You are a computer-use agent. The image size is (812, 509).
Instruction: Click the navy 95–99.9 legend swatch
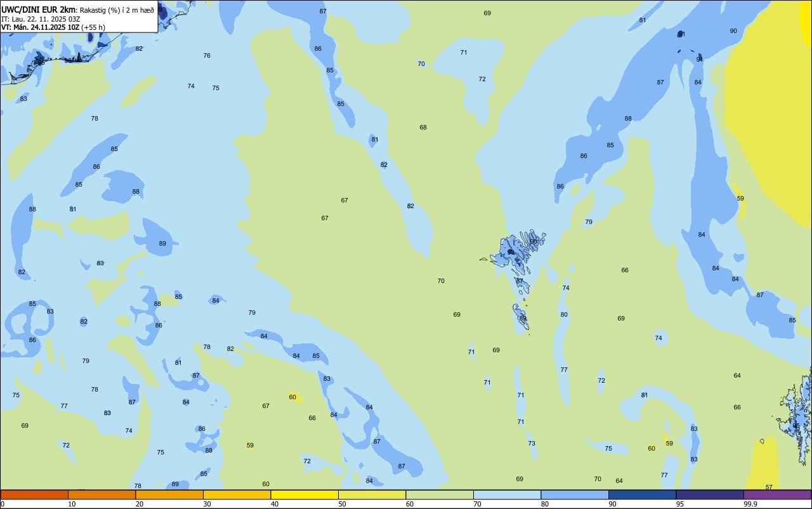click(710, 494)
